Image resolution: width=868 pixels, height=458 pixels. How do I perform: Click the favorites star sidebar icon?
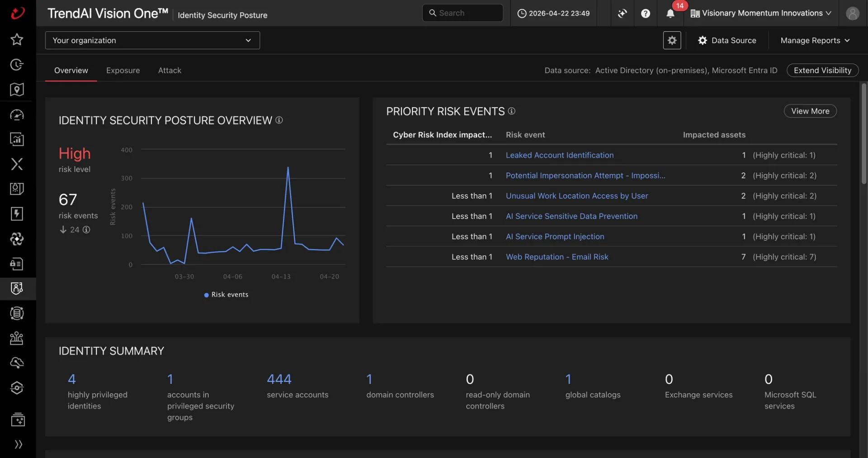(x=17, y=39)
